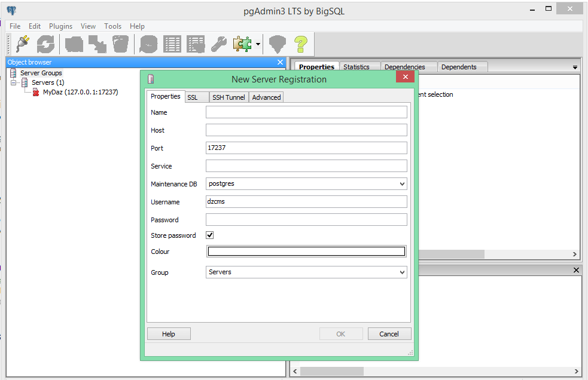Click the Name input field
This screenshot has width=588, height=380.
[x=306, y=112]
